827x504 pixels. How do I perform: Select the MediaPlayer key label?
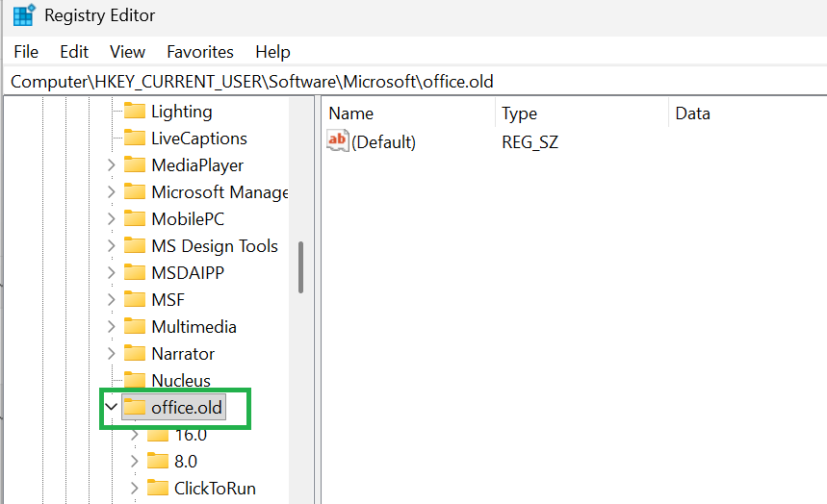pyautogui.click(x=197, y=165)
